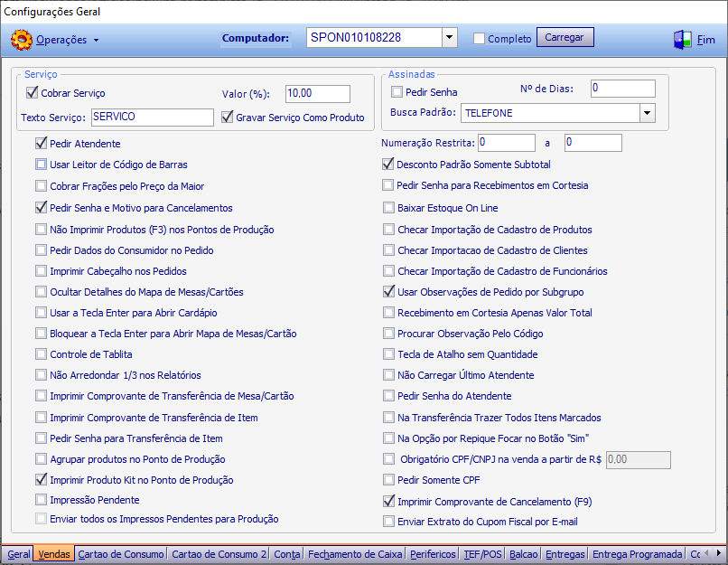The width and height of the screenshot is (728, 565).
Task: Uncheck Pedir Atendente
Action: tap(42, 144)
